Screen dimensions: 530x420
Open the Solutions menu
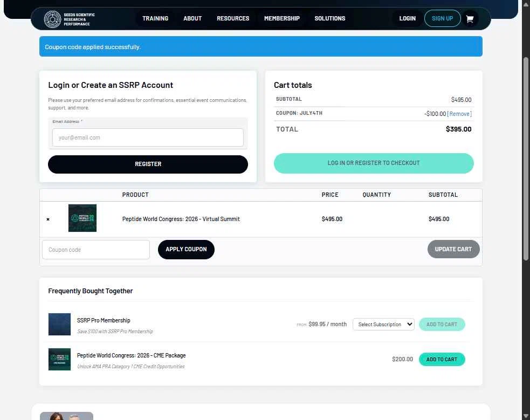330,18
